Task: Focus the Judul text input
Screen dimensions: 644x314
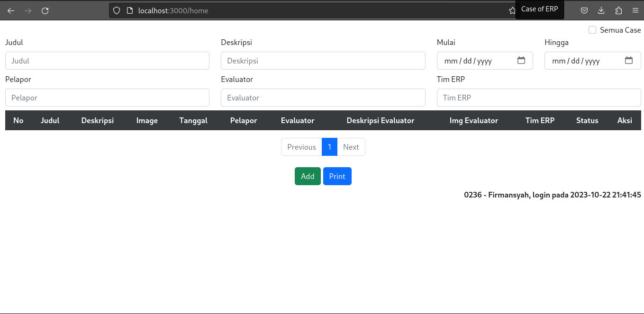Action: coord(107,61)
